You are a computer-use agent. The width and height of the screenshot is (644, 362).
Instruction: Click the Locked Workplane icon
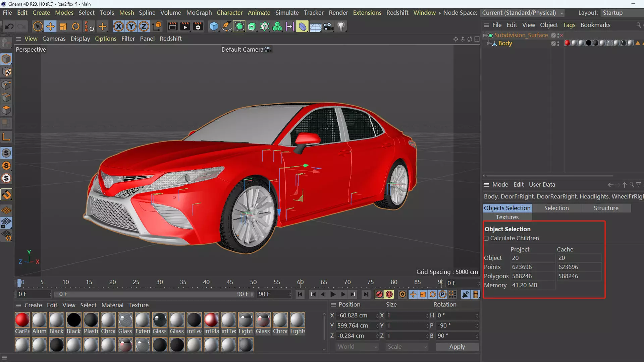point(6,223)
